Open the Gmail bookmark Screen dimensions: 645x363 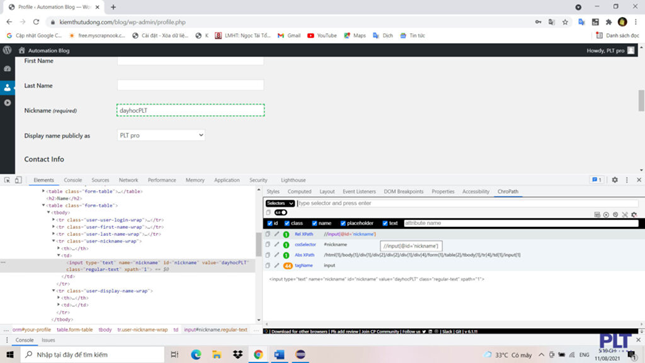coord(289,35)
